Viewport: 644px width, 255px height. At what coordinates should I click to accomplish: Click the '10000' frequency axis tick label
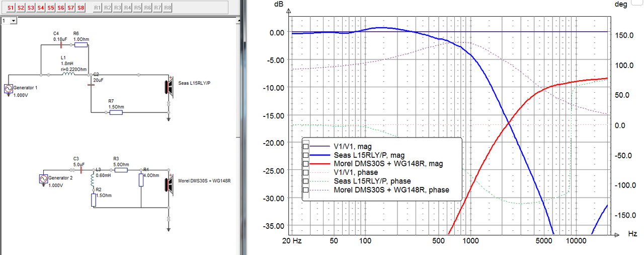(x=576, y=240)
